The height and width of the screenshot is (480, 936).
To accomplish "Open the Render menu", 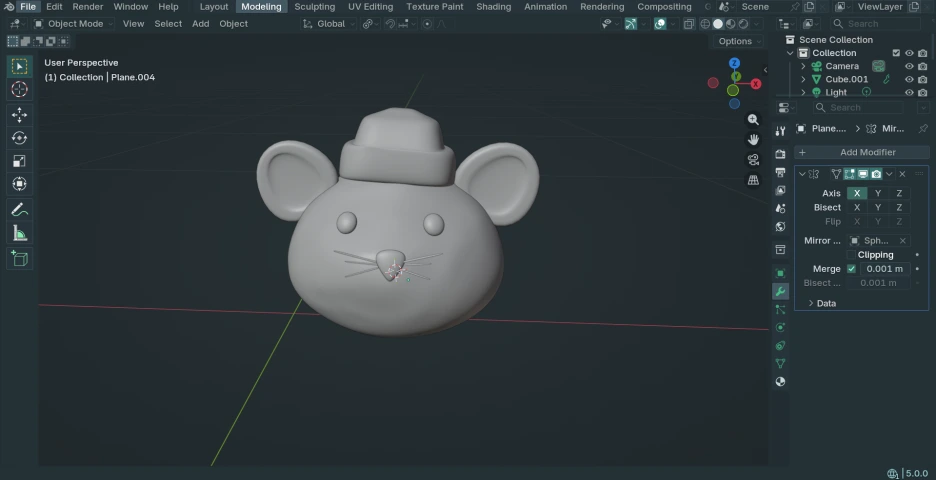I will coord(87,7).
